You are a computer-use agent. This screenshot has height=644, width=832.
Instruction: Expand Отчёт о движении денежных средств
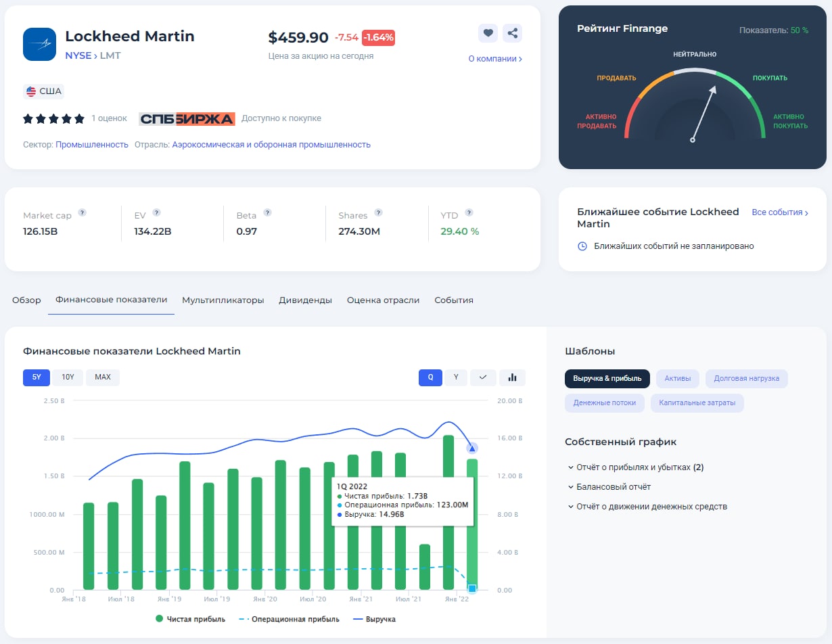click(647, 507)
